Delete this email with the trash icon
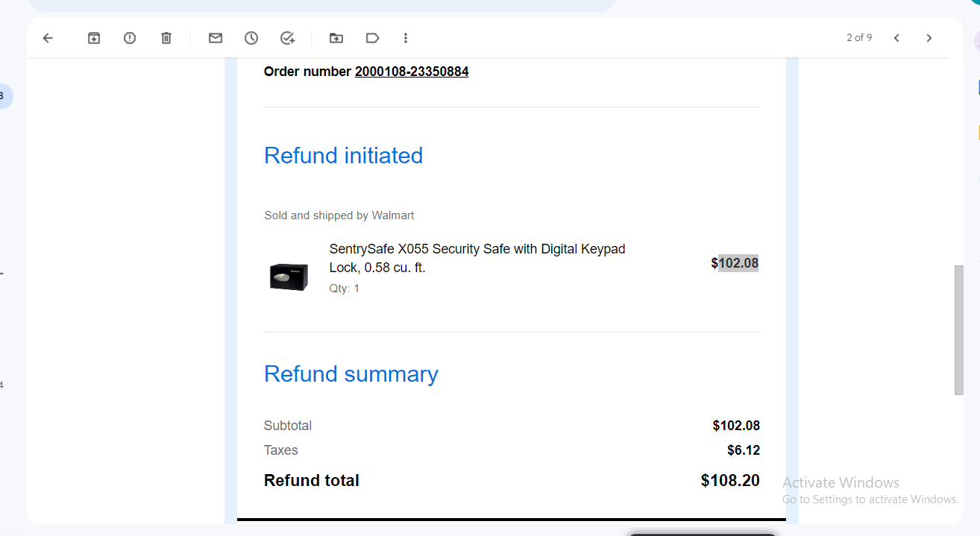 pos(166,38)
